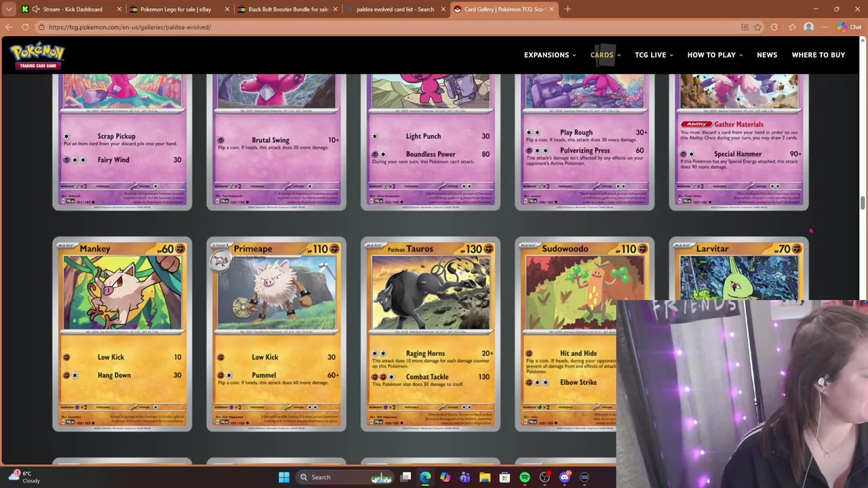Viewport: 868px width, 488px height.
Task: Open News page link
Action: (x=767, y=55)
